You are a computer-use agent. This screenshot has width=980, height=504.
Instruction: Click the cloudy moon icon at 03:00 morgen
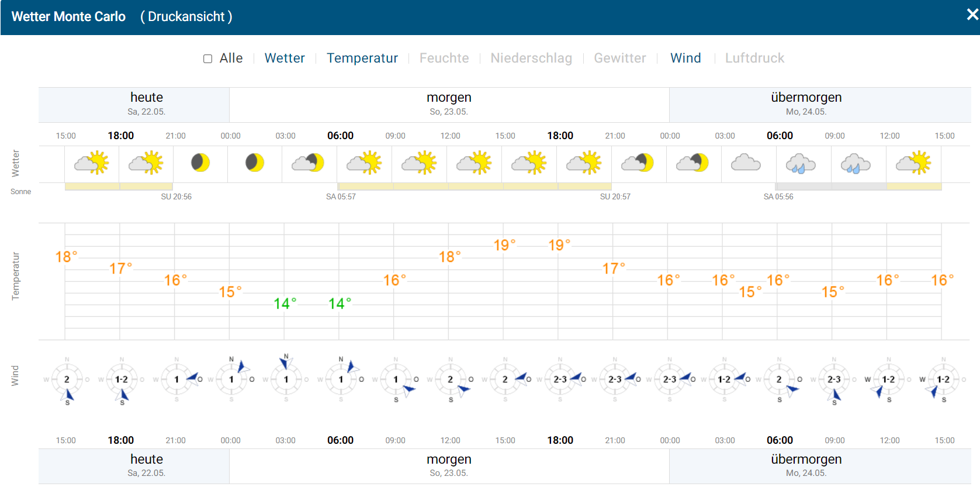308,163
